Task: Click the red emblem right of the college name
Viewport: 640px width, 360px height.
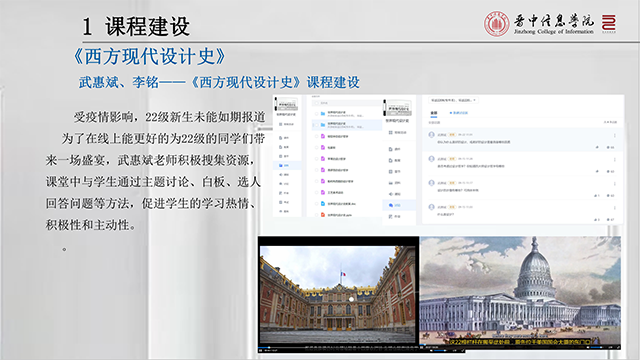Action: point(609,24)
